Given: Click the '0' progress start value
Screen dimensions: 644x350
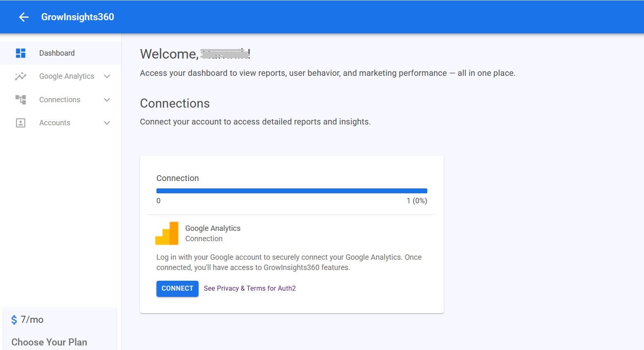Looking at the screenshot, I should [x=159, y=201].
